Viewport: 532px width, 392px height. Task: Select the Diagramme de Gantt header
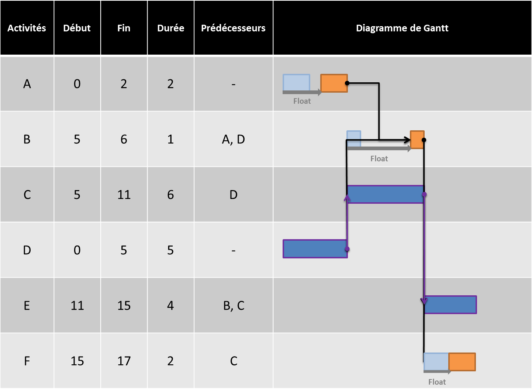402,28
